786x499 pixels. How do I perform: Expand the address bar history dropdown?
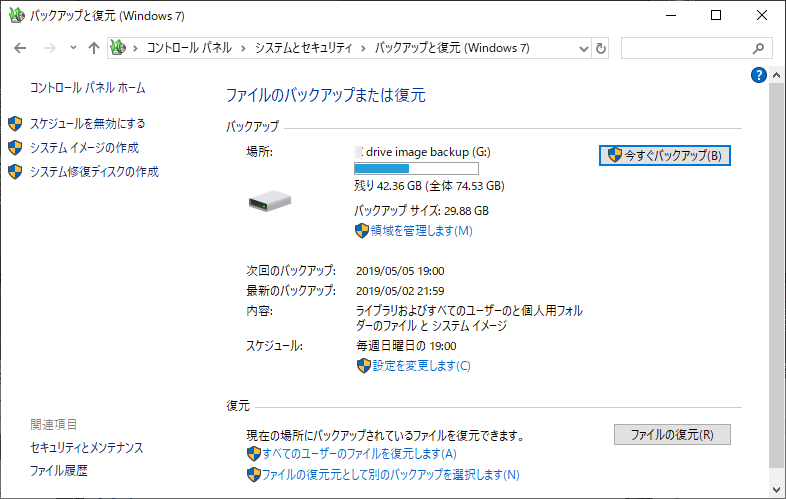(x=583, y=49)
